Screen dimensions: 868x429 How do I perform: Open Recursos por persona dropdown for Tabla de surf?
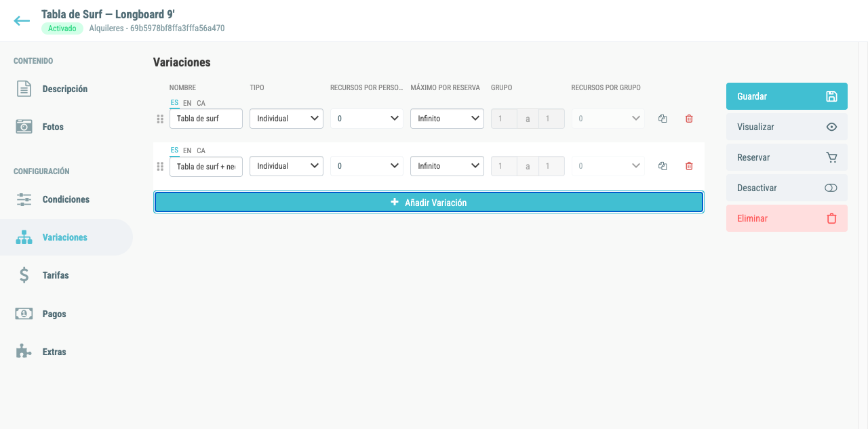(x=367, y=119)
